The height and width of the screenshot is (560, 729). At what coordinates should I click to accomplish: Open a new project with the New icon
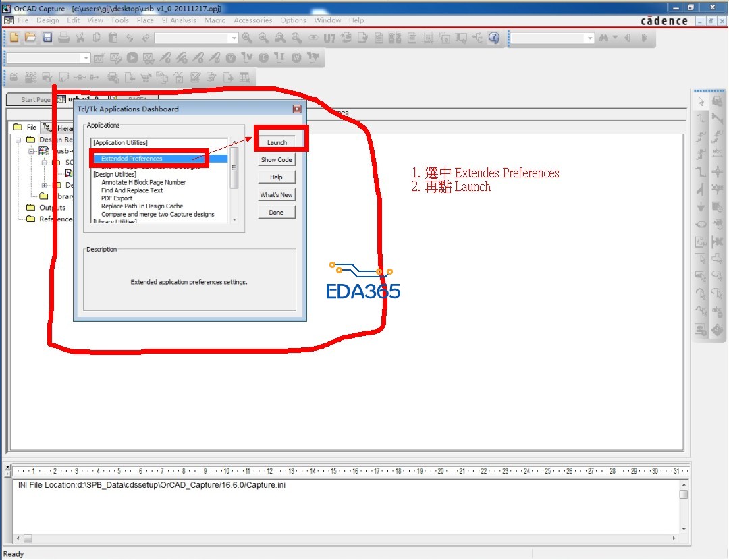pyautogui.click(x=14, y=38)
